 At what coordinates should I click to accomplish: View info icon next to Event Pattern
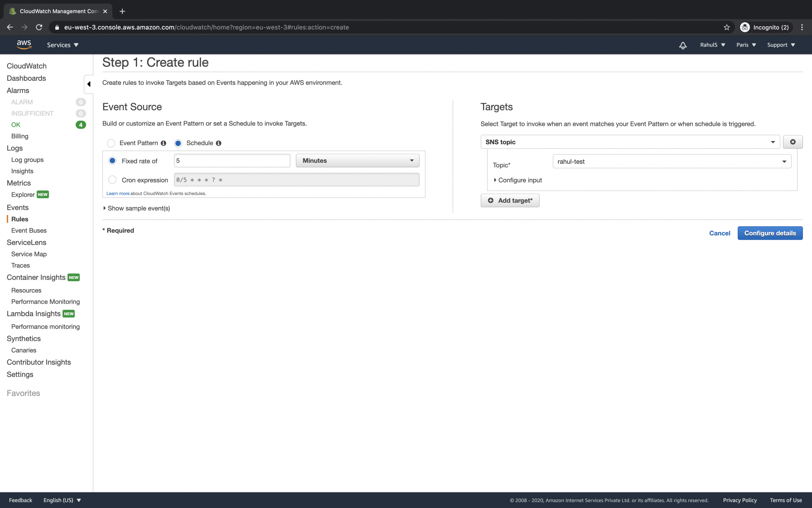coord(163,143)
